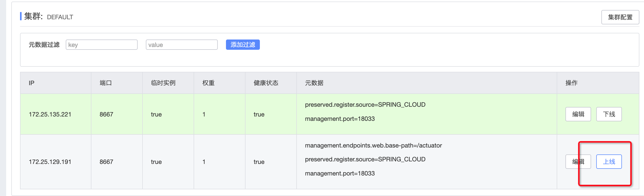
Task: Select the 操作 column header
Action: [x=571, y=83]
